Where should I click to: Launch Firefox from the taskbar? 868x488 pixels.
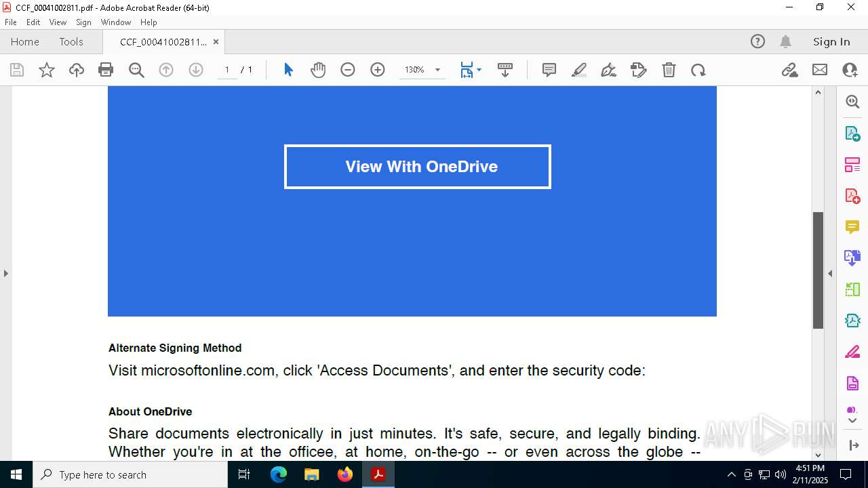click(345, 474)
